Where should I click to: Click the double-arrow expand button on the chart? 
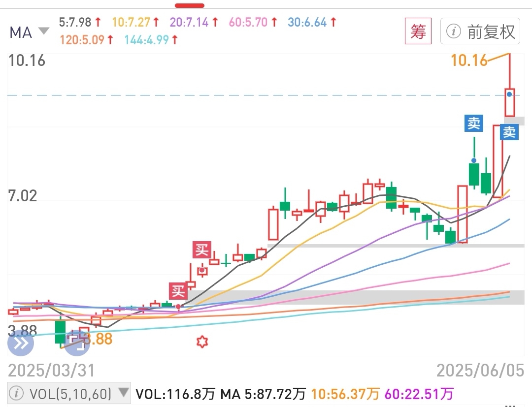[21, 344]
